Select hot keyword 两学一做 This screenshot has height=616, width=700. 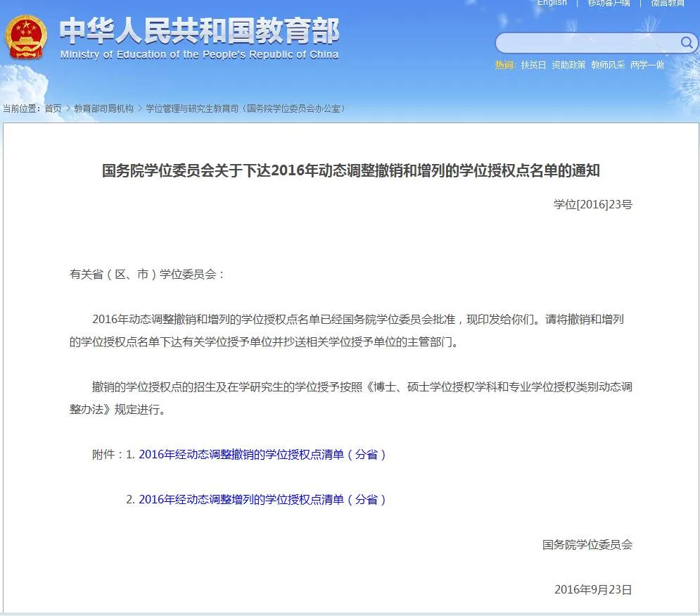coord(647,65)
